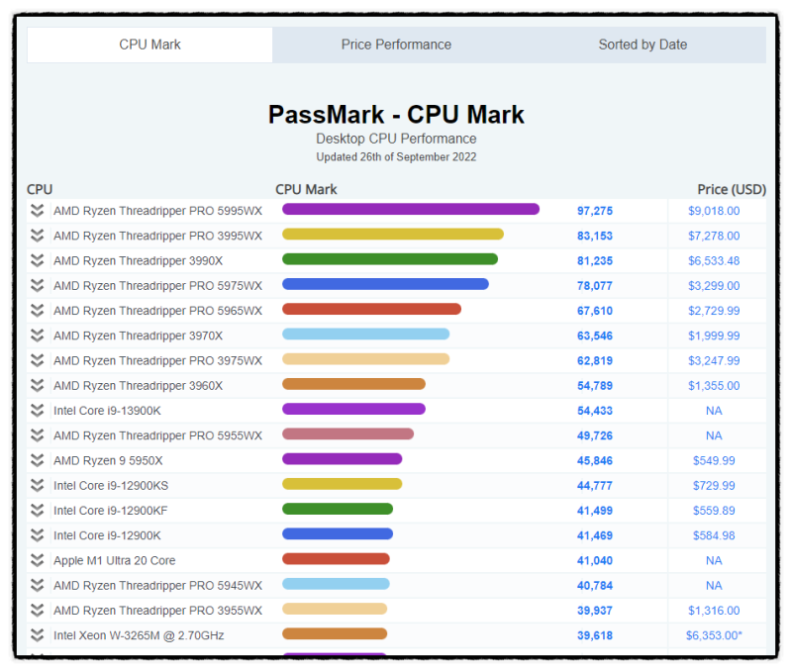Click chevron icon beside Threadripper PRO 5945WX
Viewport: 792px width, 672px height.
click(x=37, y=586)
